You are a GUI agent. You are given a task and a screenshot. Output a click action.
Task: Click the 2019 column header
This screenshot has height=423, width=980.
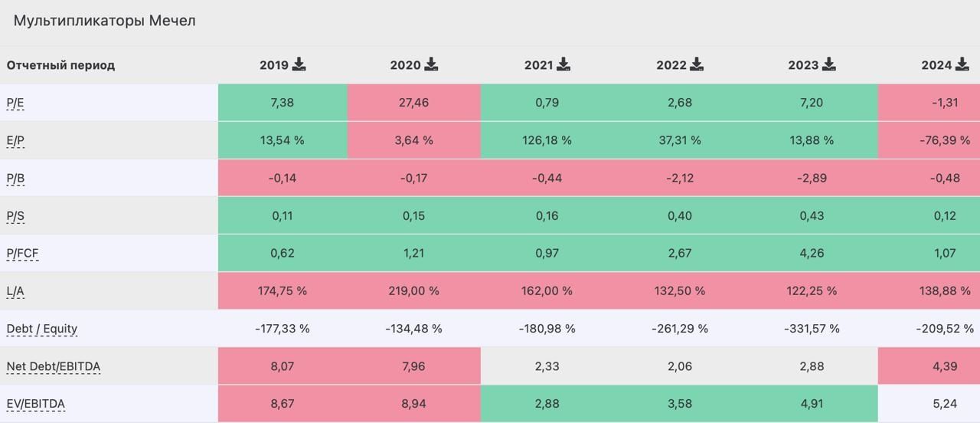click(273, 65)
